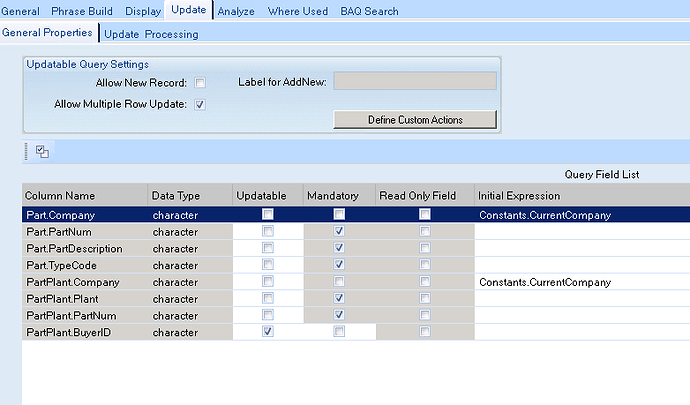The height and width of the screenshot is (405, 690).
Task: Check Updatable for PartPlant.Company
Action: click(268, 281)
